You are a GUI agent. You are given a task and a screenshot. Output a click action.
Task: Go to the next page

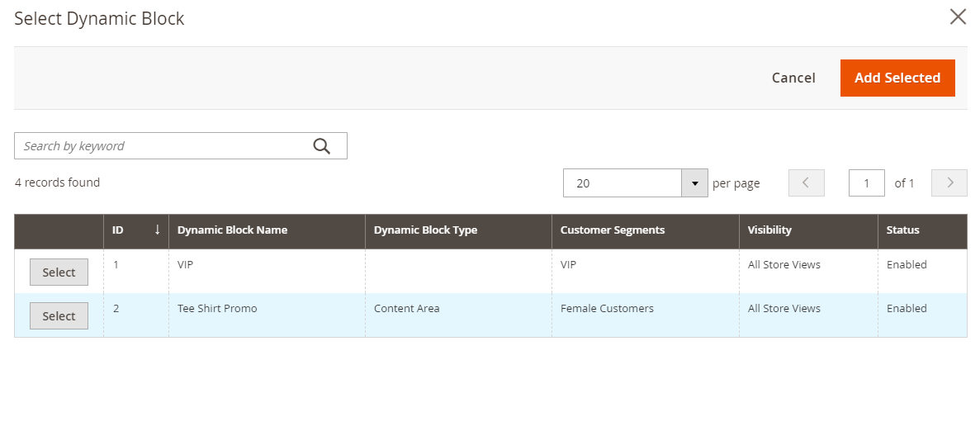click(x=949, y=182)
